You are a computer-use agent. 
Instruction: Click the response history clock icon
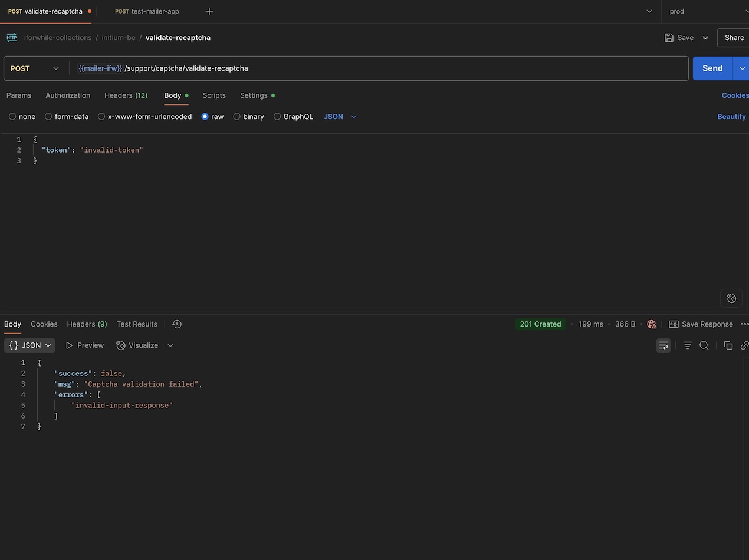177,324
